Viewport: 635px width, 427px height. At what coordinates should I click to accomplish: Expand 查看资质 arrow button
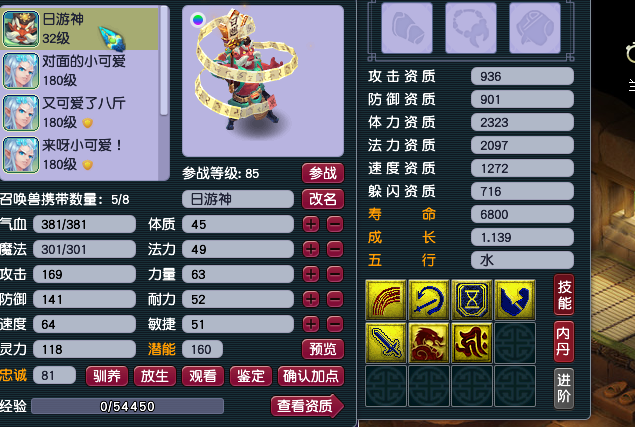point(307,406)
